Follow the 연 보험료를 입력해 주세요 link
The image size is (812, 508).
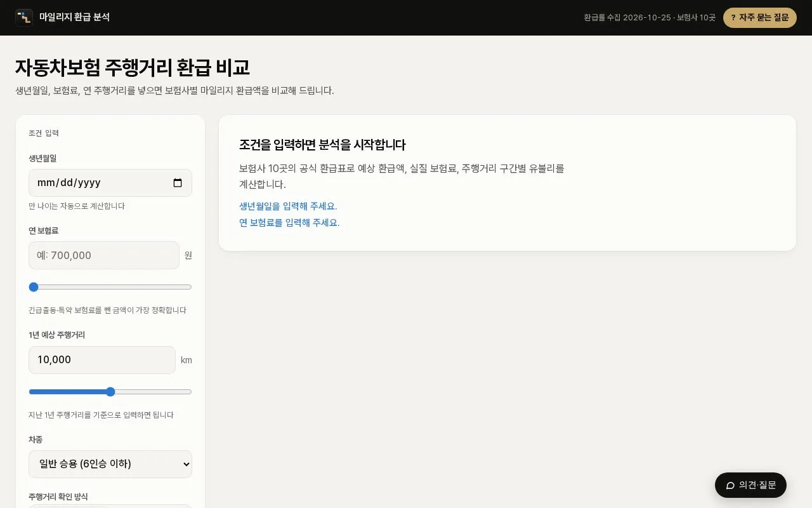click(x=289, y=223)
